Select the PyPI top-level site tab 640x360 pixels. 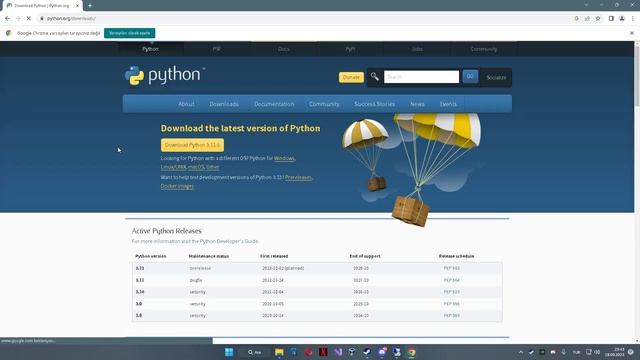350,49
